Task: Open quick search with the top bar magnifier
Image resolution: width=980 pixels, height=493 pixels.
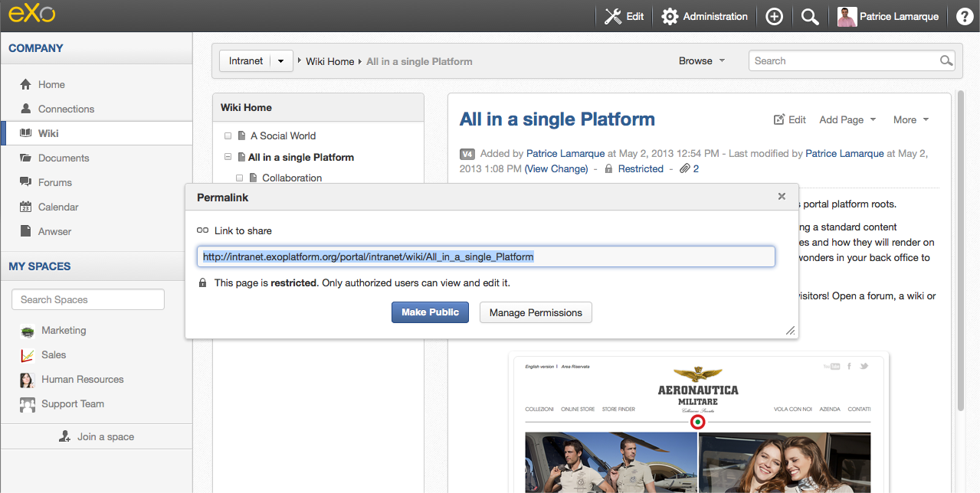Action: pyautogui.click(x=810, y=16)
